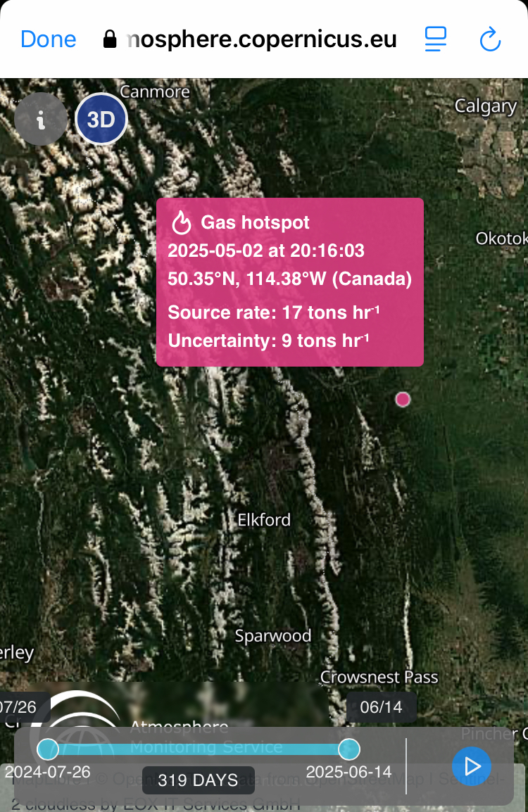Click the padlock security icon
Viewport: 528px width, 812px height.
pos(110,39)
